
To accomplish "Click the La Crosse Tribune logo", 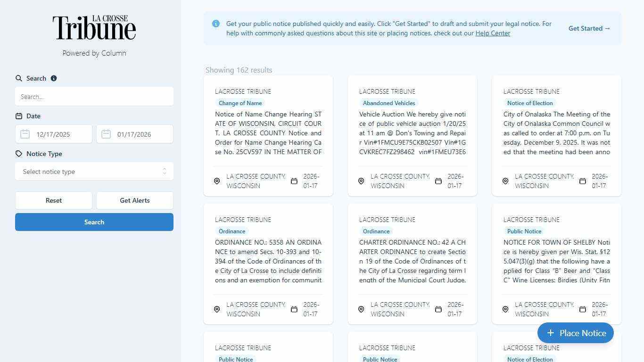I will (94, 28).
